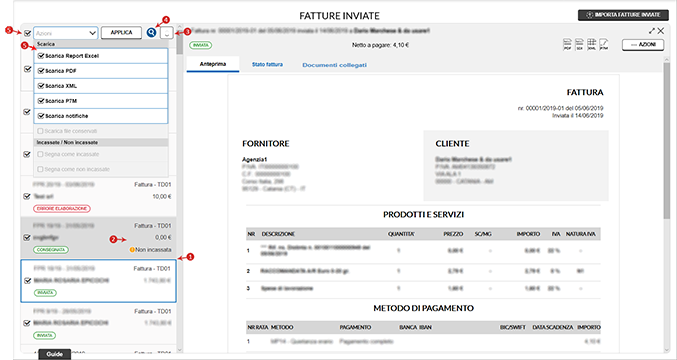
Task: Click the 'NATURA IVA' column header
Action: point(581,234)
